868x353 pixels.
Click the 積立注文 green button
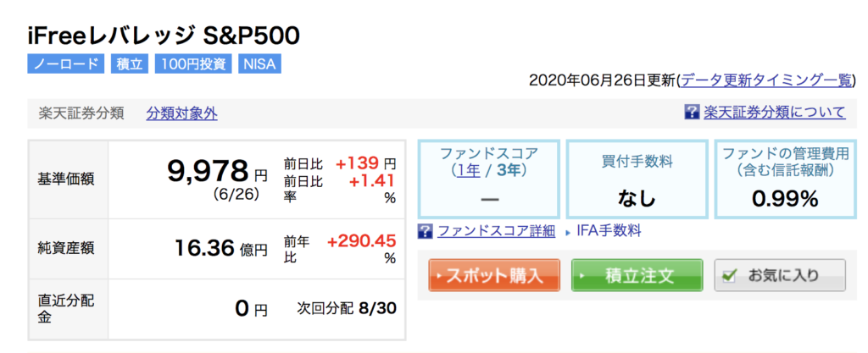point(637,275)
